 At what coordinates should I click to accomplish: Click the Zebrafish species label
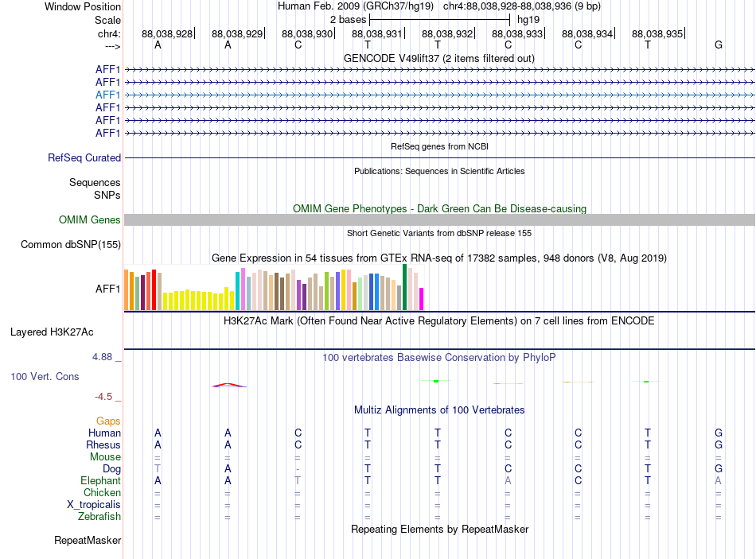(x=99, y=517)
